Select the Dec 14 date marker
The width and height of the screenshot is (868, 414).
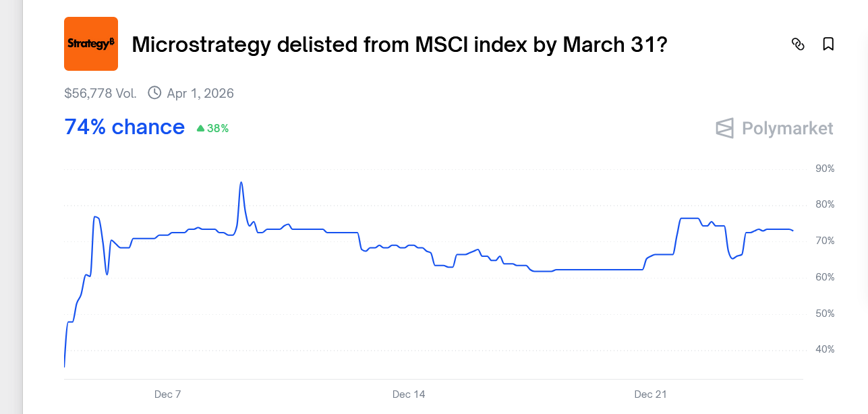point(409,394)
